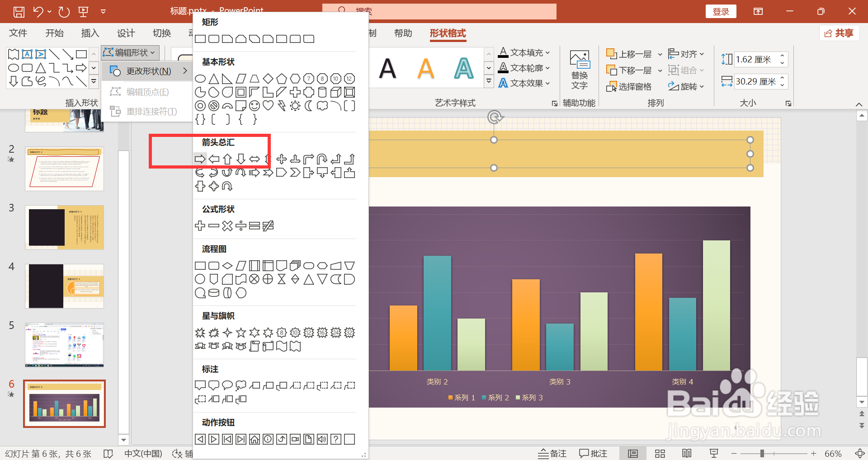Toggle 批注 comments pane
This screenshot has height=460, width=868.
pos(593,453)
